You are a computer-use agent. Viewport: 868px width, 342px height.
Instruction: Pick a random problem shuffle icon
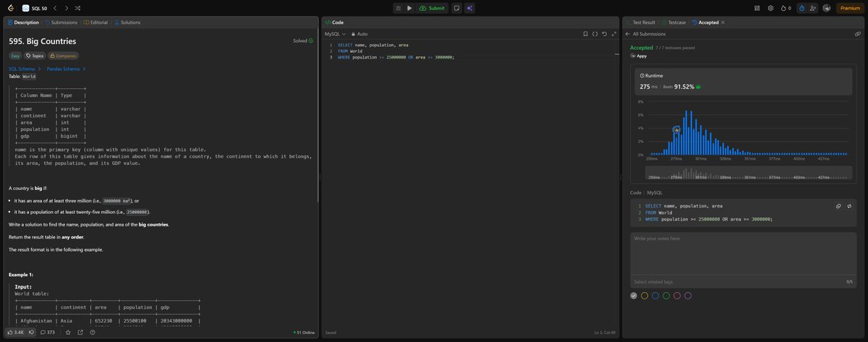pos(77,8)
